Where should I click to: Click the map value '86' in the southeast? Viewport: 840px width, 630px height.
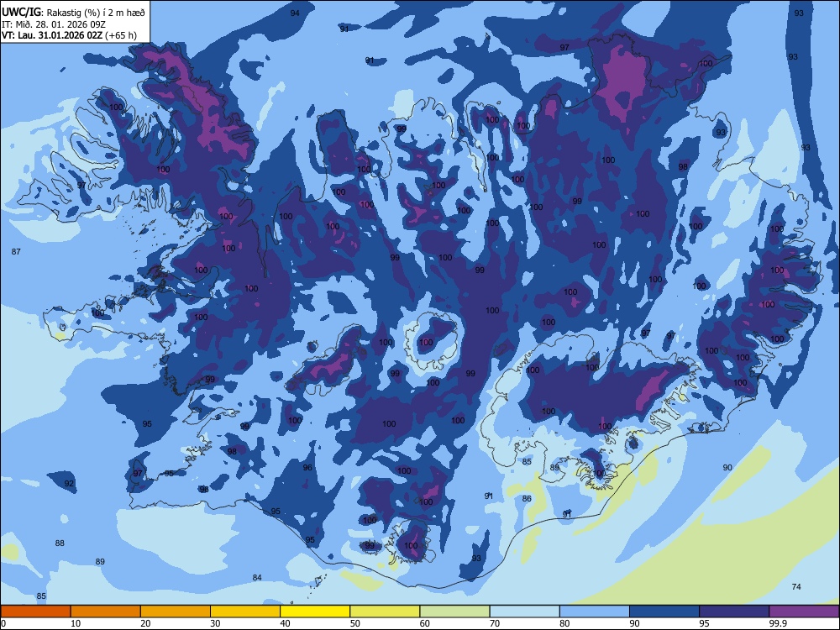coord(527,499)
